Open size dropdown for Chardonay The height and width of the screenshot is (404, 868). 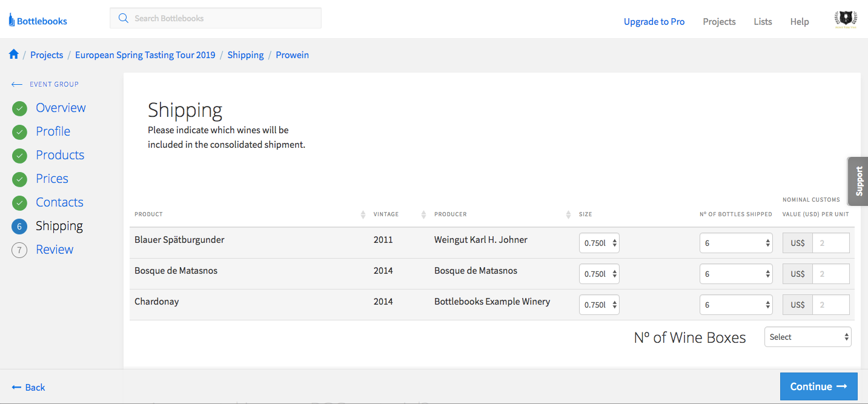click(599, 305)
